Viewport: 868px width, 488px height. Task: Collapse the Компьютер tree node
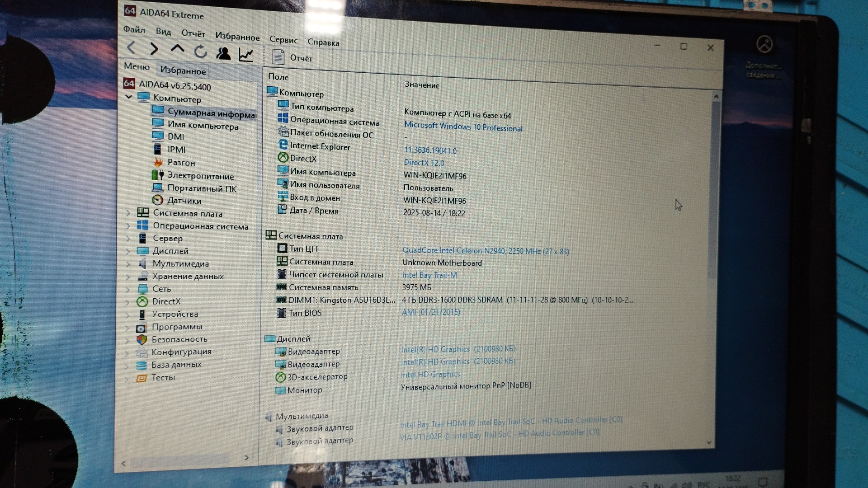(129, 97)
